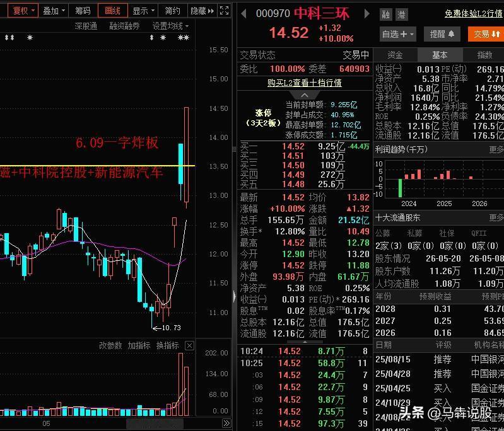Open 设置均线 dropdown
Image resolution: width=504 pixels, height=431 pixels.
click(x=170, y=26)
